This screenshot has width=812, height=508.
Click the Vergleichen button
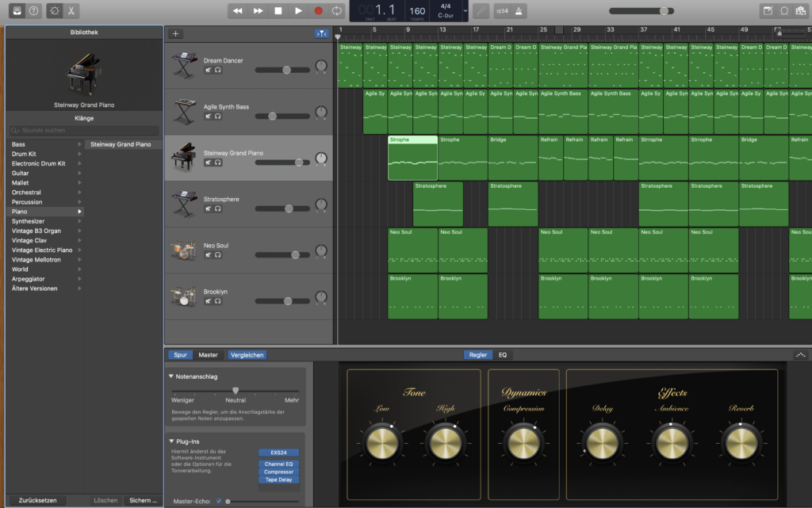247,355
